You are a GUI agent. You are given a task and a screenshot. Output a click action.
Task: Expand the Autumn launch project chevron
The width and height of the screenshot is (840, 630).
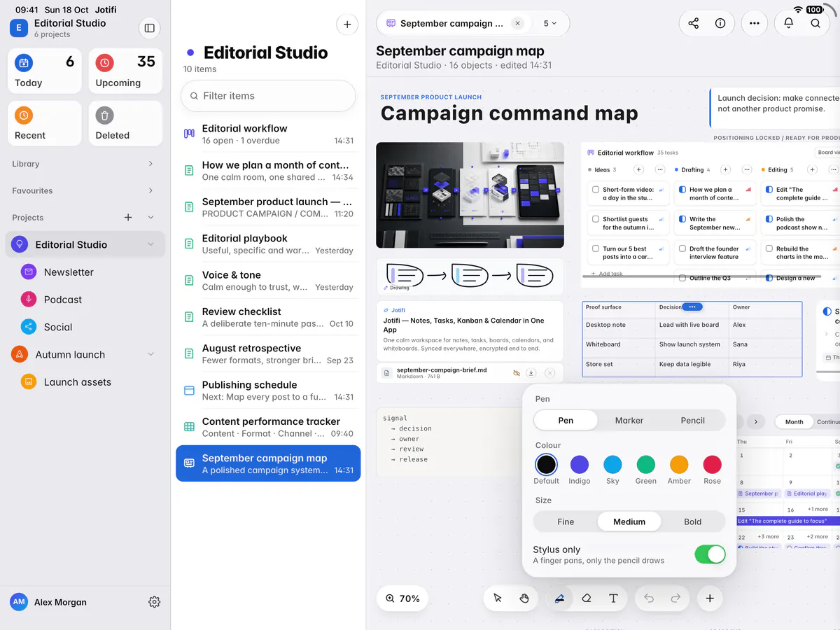(150, 355)
